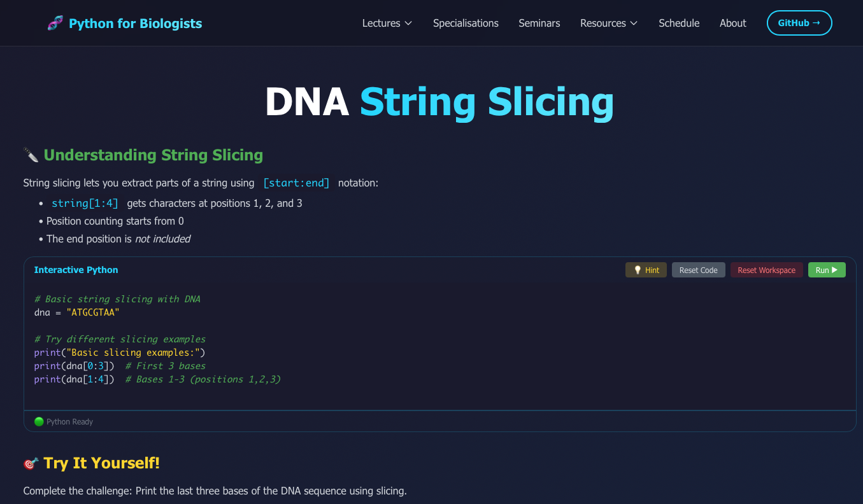Click the arrow icon inside the GitHub button

817,22
